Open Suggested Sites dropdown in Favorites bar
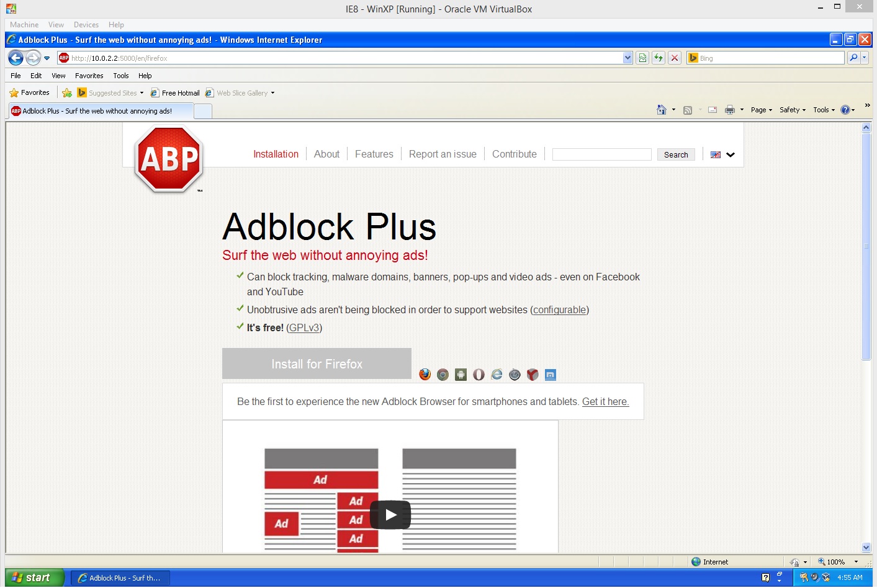This screenshot has width=877, height=588. pos(142,93)
